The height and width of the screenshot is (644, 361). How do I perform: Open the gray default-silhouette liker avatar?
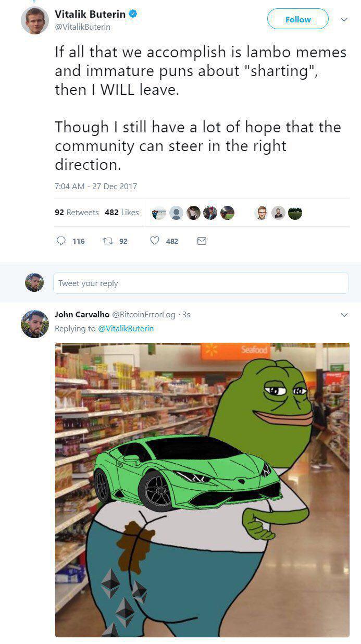point(176,213)
